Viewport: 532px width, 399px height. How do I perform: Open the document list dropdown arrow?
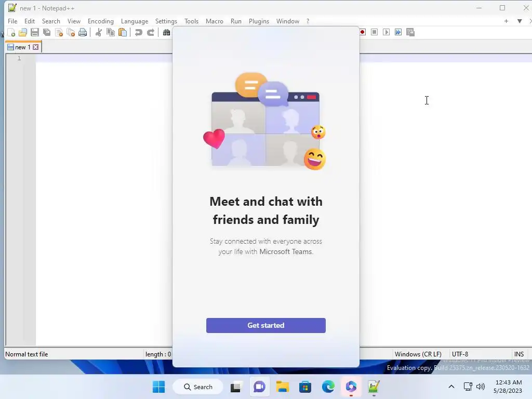pos(520,21)
